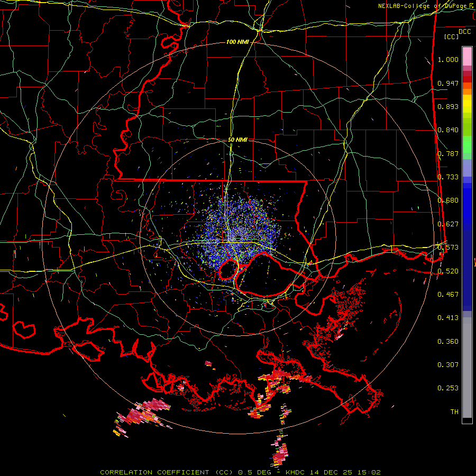Click the 0.253 scale value
This screenshot has width=476, height=476.
(x=448, y=388)
